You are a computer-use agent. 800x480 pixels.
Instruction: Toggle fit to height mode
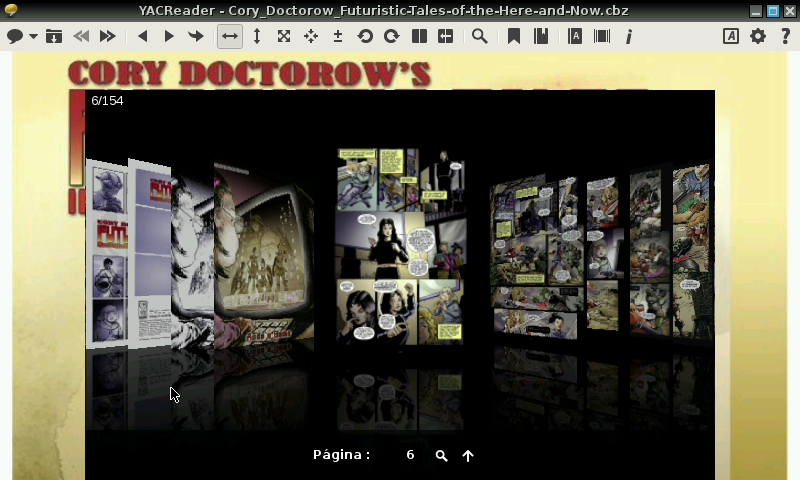[x=257, y=36]
